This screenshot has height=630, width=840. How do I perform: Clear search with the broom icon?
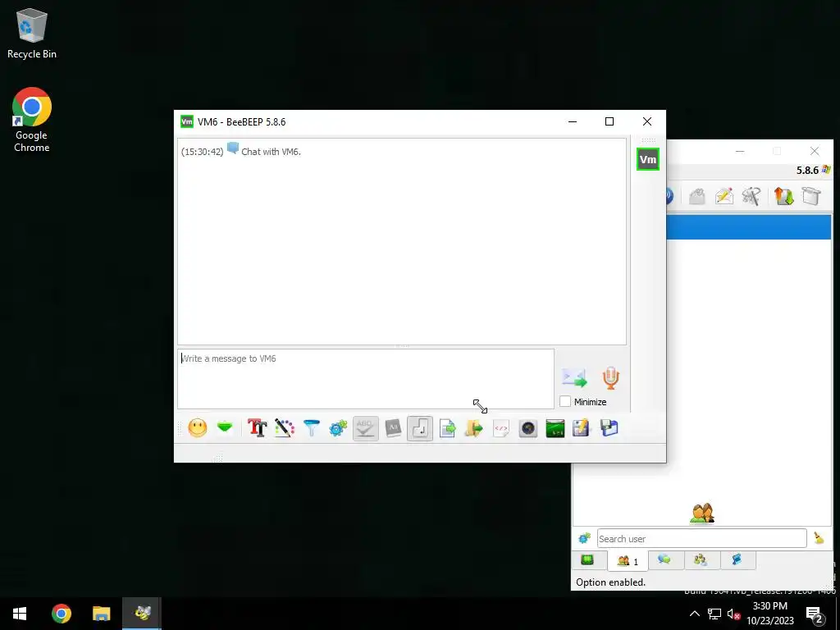click(819, 538)
